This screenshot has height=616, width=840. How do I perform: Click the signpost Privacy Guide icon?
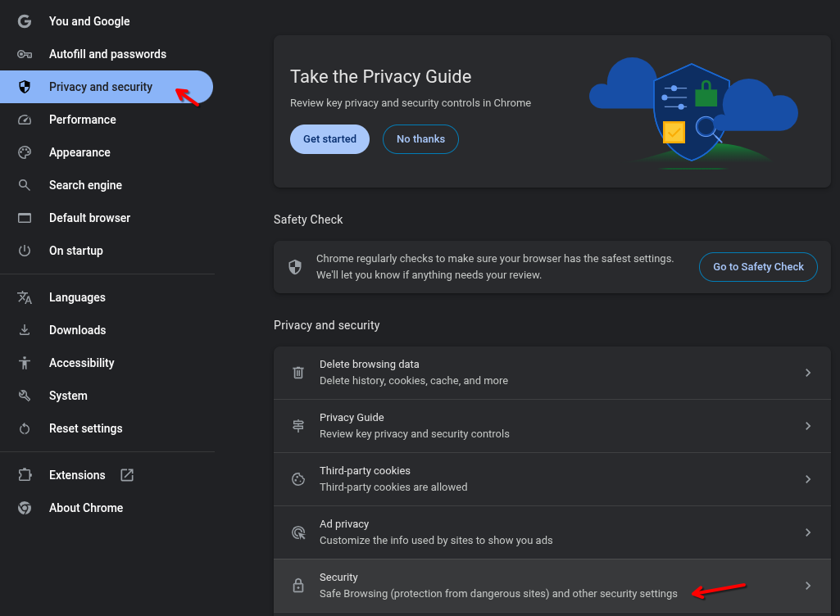298,426
